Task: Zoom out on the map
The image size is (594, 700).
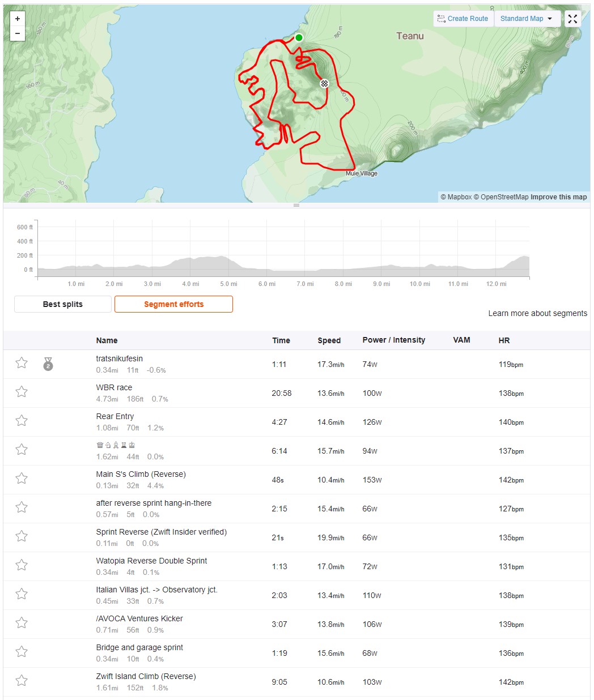Action: 18,33
